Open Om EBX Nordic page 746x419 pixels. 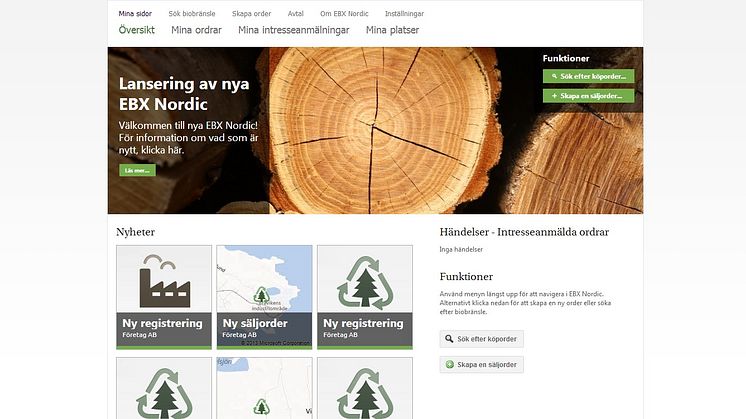click(x=345, y=14)
